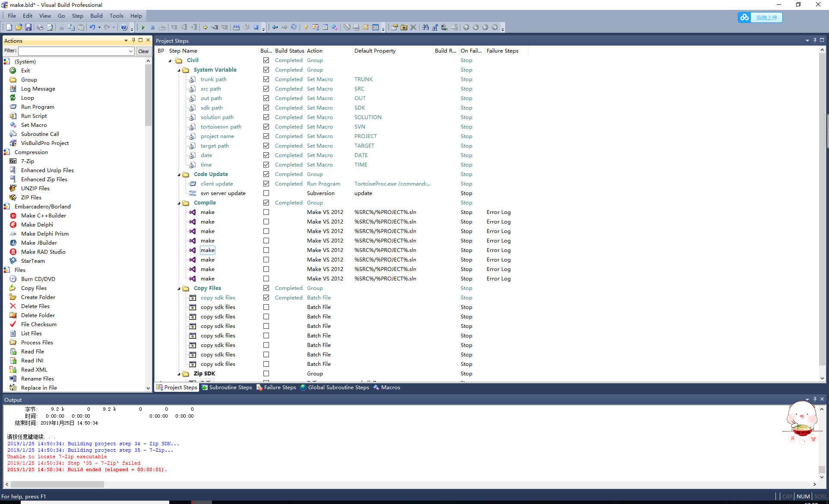Click the Find Next binoculars-arrow icon
This screenshot has height=504, width=829.
435,27
